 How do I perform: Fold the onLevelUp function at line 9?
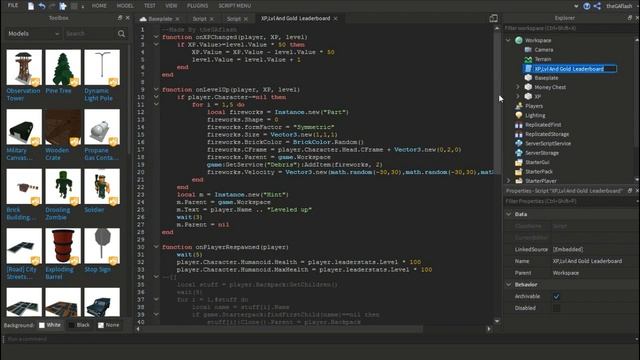tap(156, 89)
